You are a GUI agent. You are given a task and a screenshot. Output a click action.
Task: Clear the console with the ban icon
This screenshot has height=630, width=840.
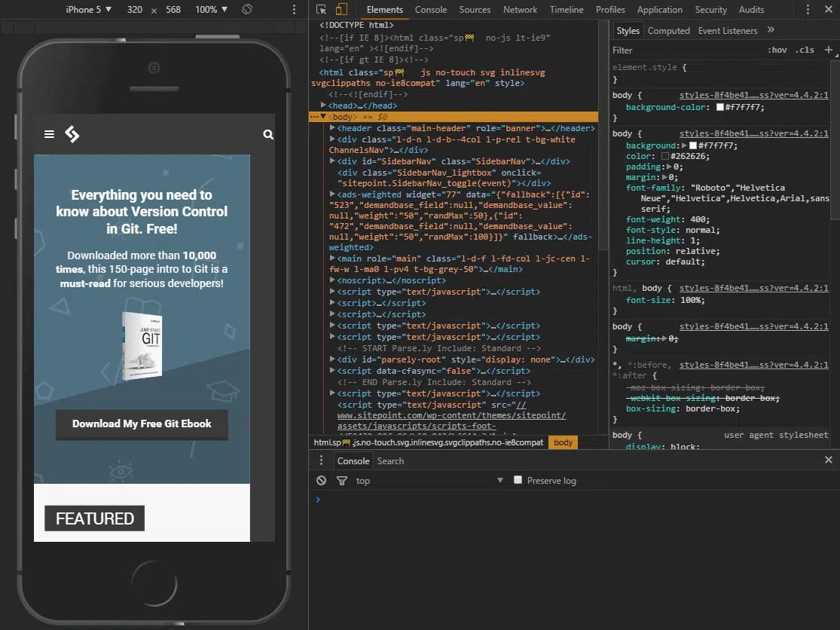pyautogui.click(x=321, y=480)
